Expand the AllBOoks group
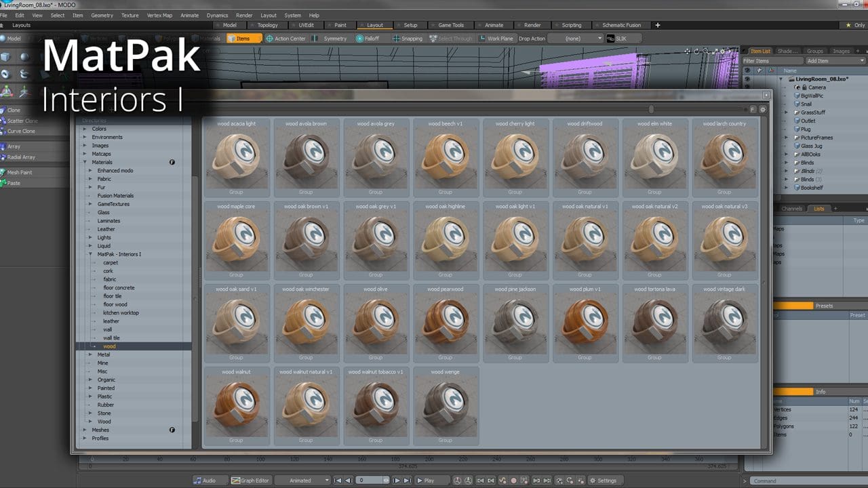The width and height of the screenshot is (868, 488). tap(787, 155)
